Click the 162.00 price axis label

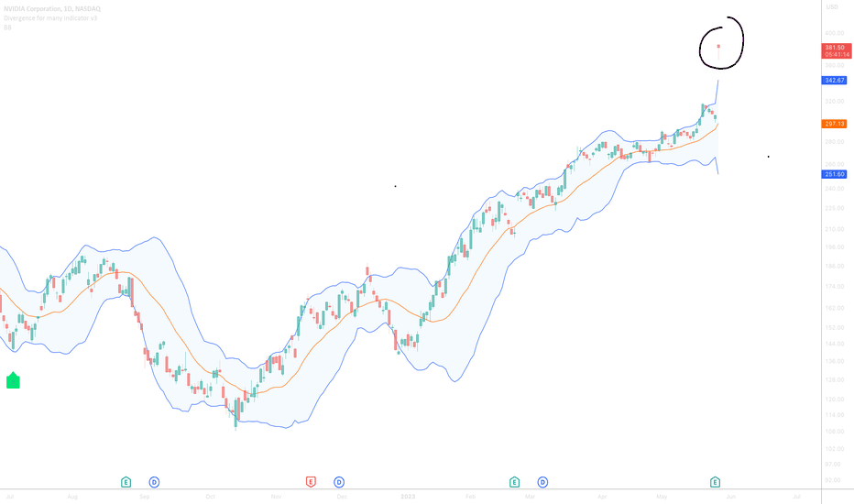[834, 308]
